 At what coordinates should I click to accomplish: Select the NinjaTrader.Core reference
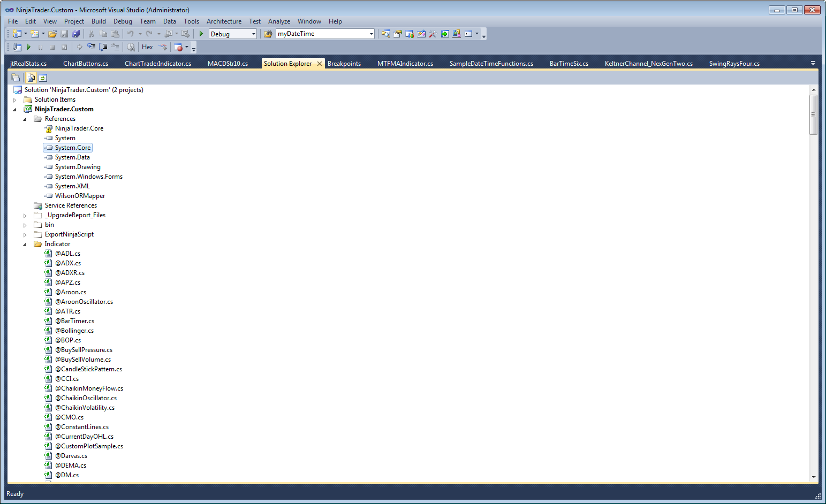[79, 128]
